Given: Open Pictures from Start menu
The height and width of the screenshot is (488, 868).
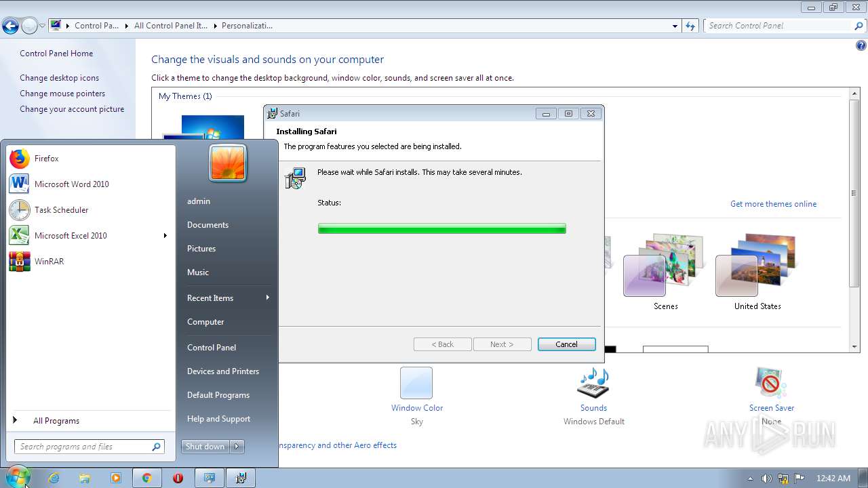Looking at the screenshot, I should click(201, 249).
